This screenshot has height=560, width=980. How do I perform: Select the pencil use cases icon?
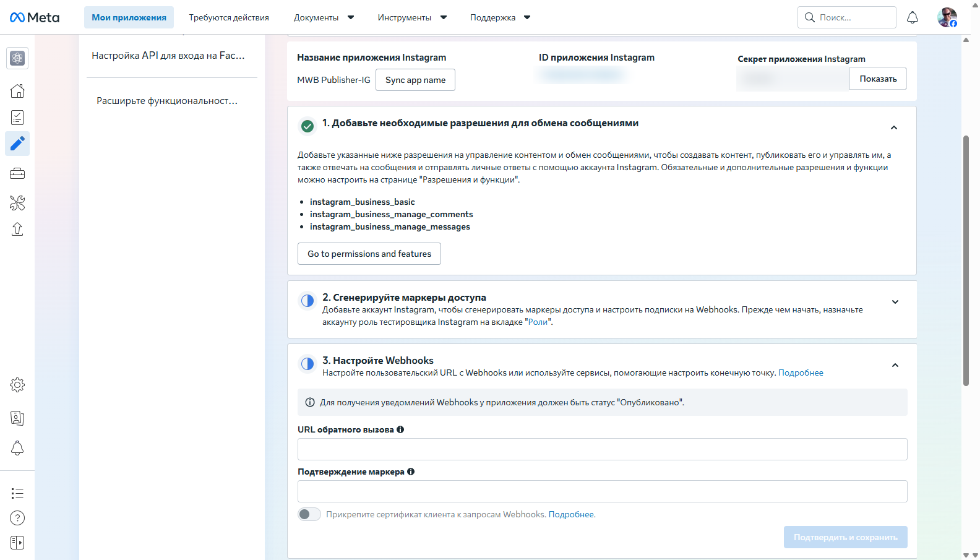tap(17, 144)
